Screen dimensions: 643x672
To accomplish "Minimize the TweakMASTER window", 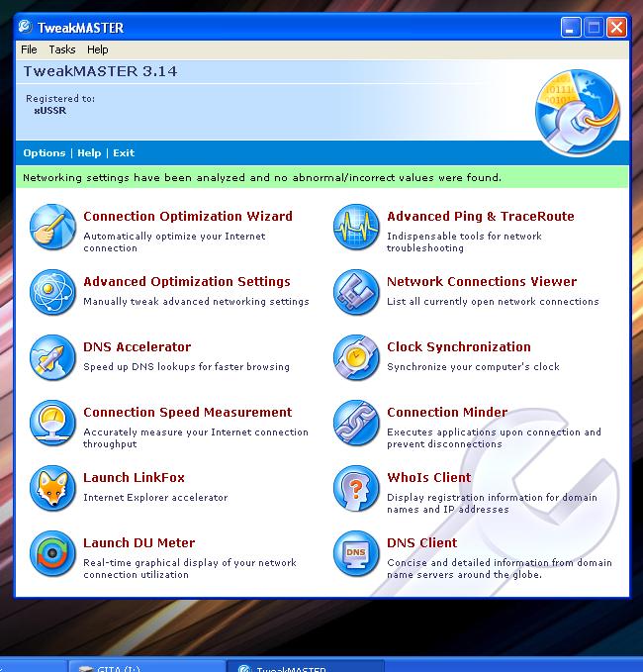I will click(x=571, y=28).
